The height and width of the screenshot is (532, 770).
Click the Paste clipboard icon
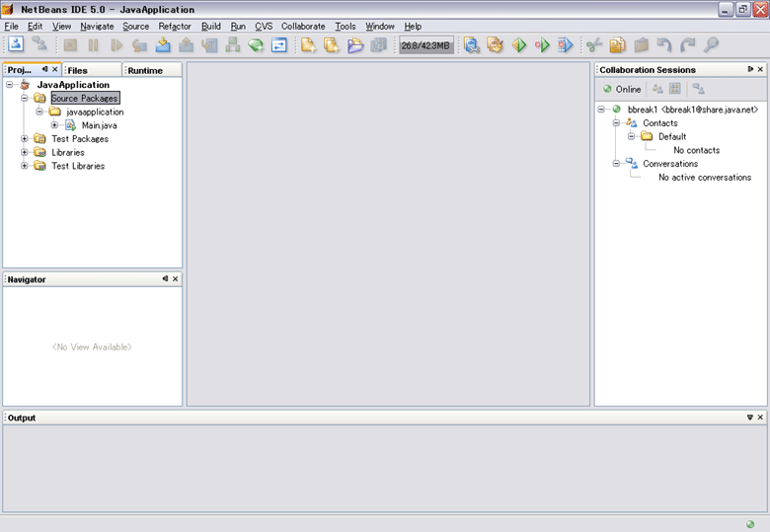pyautogui.click(x=641, y=45)
